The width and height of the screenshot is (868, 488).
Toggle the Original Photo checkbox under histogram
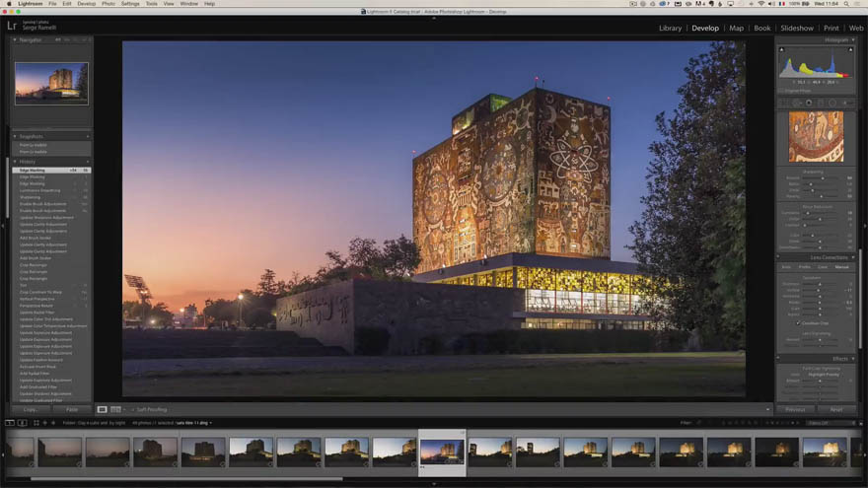pyautogui.click(x=781, y=91)
